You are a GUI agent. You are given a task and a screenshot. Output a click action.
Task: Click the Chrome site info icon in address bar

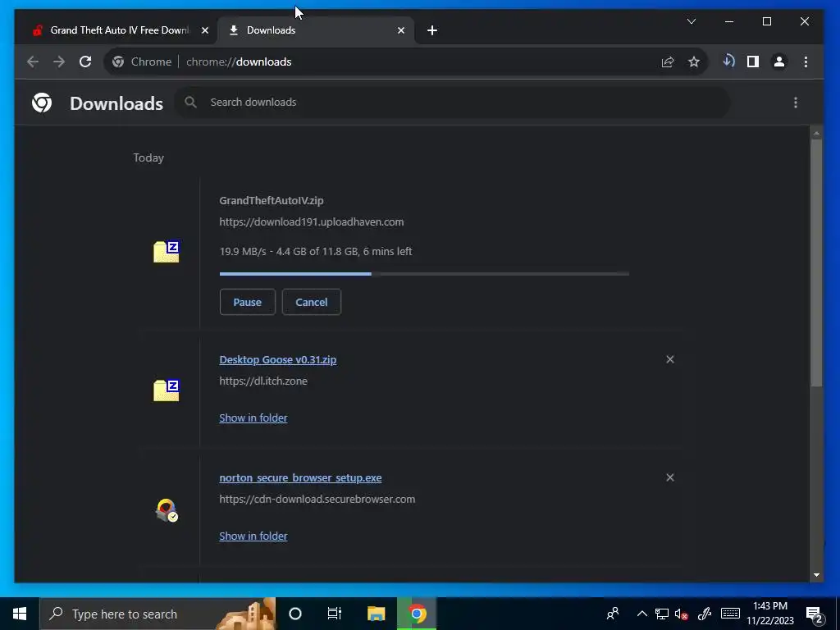coord(118,62)
